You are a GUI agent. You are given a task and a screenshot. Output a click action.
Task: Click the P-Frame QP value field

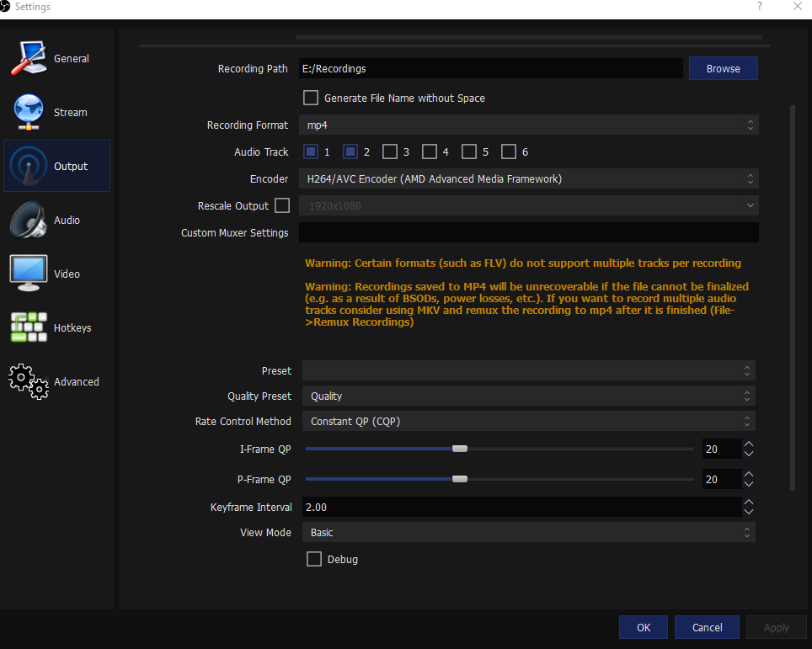(x=722, y=479)
